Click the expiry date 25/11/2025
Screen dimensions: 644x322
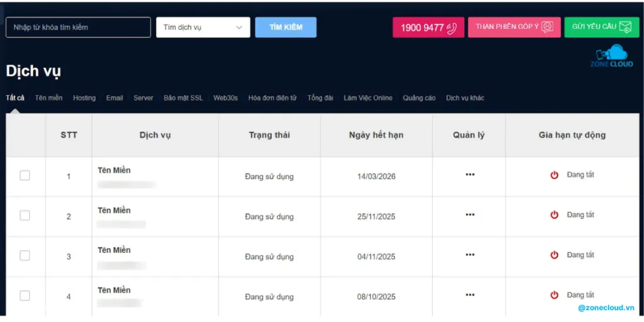coord(376,216)
